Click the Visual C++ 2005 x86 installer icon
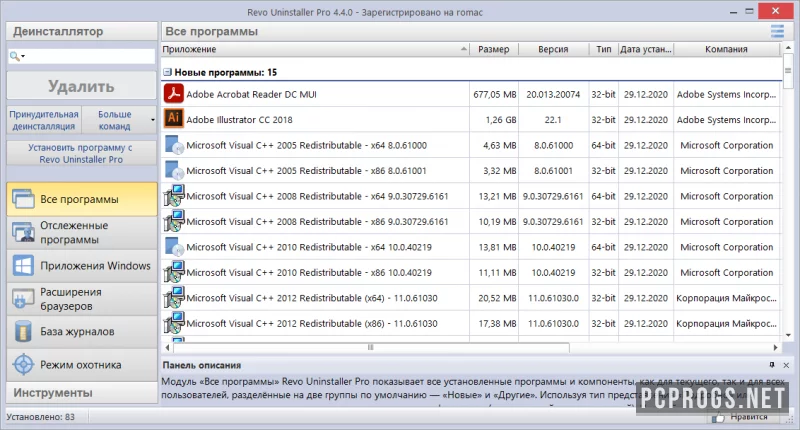Image resolution: width=800 pixels, height=430 pixels. [174, 170]
